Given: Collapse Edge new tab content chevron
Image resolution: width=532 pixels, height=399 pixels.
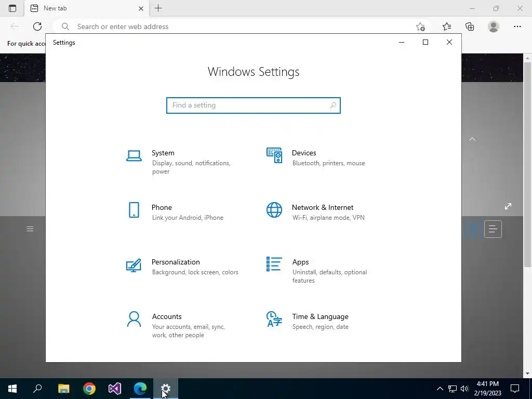Looking at the screenshot, I should 472,139.
